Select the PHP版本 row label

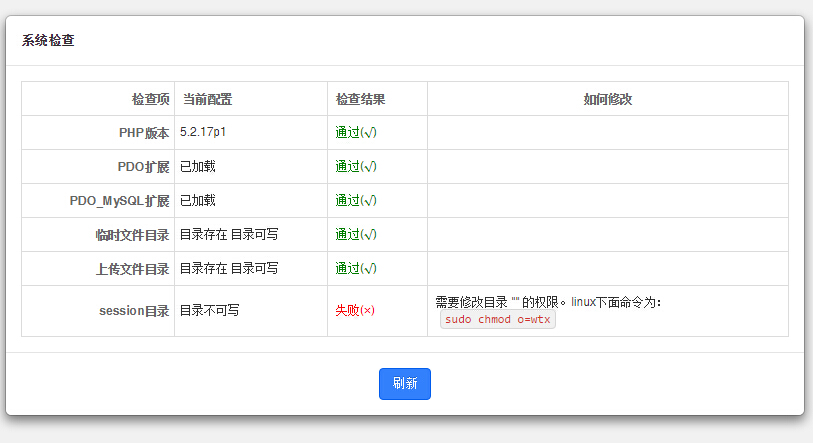(x=144, y=133)
